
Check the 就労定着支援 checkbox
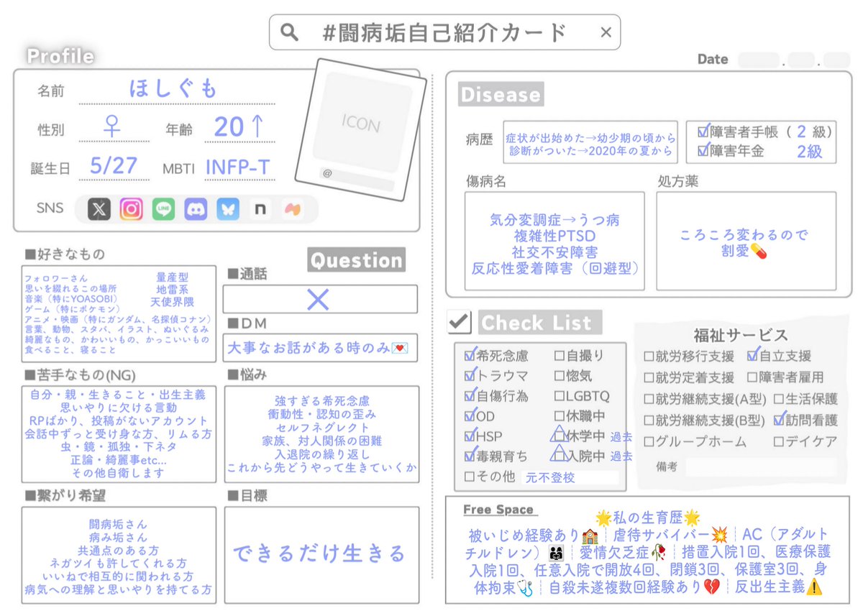click(x=649, y=377)
